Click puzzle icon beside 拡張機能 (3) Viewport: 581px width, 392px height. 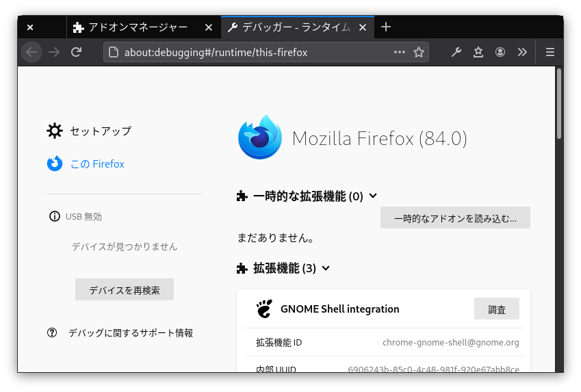[242, 268]
